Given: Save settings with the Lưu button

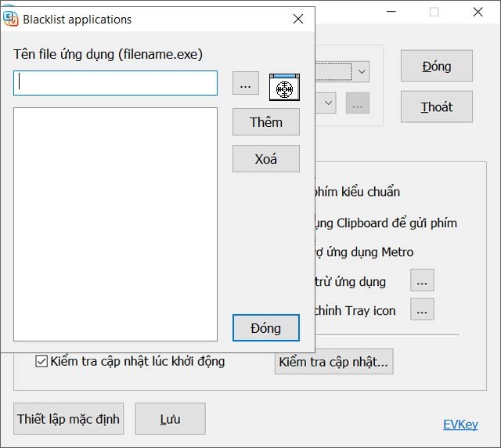Looking at the screenshot, I should click(x=170, y=418).
